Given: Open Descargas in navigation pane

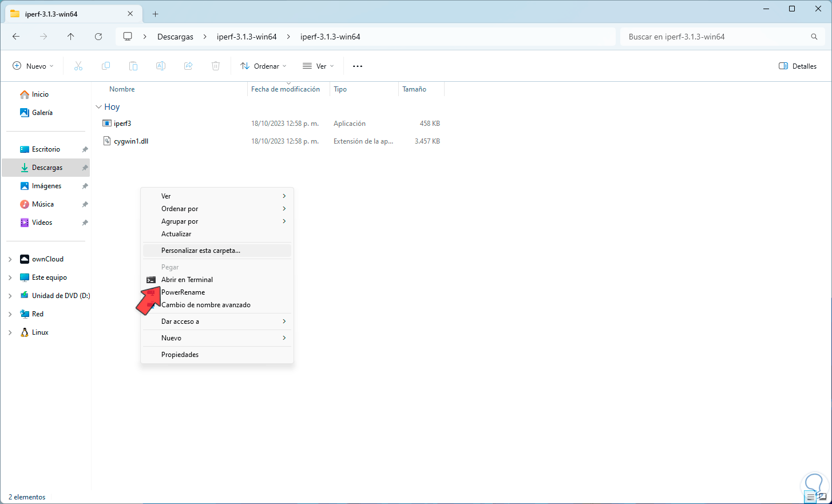Looking at the screenshot, I should point(46,168).
